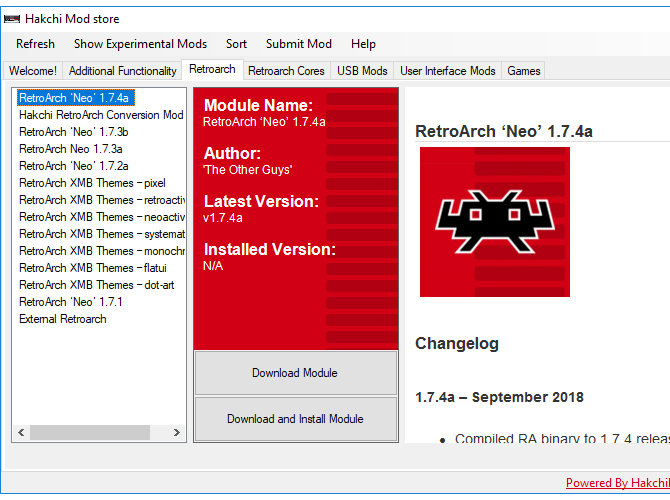Click the 1.7.4a – September 2018 heading
The image size is (670, 500).
pos(500,397)
